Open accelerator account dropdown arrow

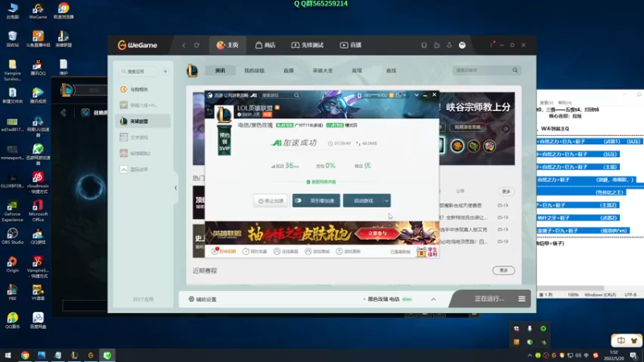[x=405, y=95]
